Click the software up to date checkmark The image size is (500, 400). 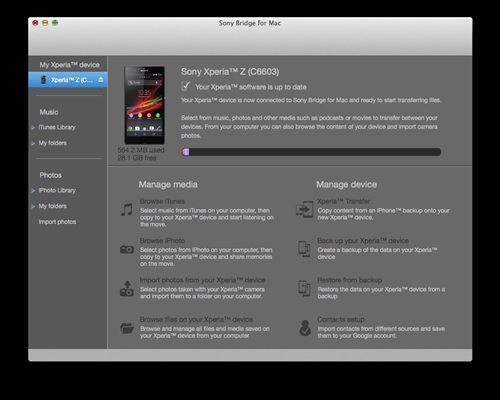[x=186, y=86]
